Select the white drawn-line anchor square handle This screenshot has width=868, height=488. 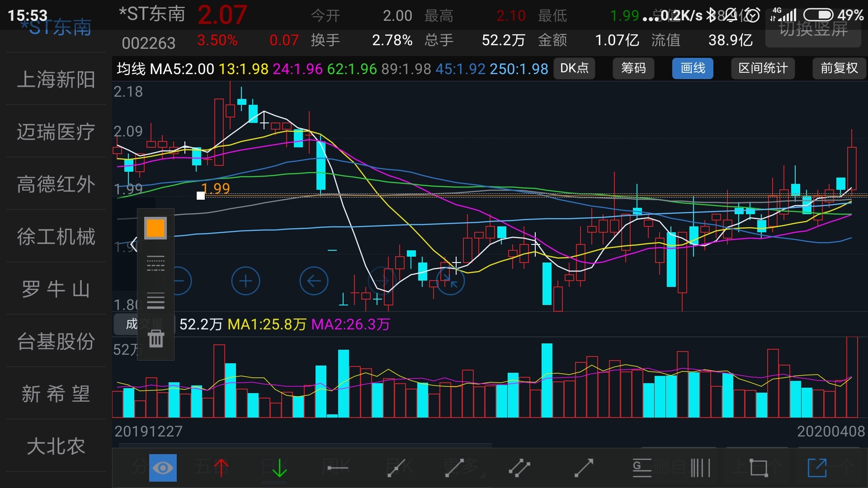(201, 195)
